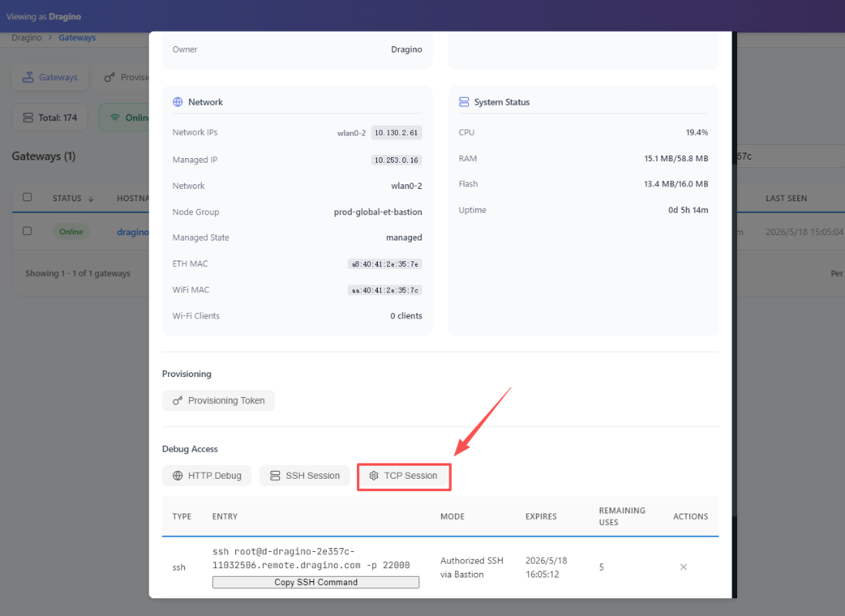
Task: Click ETH MAC a8:40:41:2e:35:7e
Action: 385,264
